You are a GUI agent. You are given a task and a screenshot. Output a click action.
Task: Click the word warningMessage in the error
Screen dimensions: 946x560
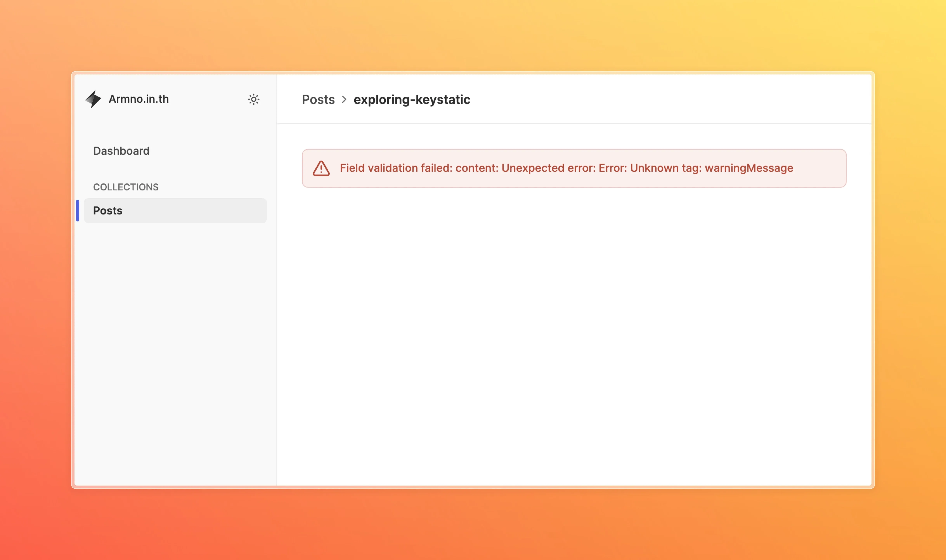point(748,168)
